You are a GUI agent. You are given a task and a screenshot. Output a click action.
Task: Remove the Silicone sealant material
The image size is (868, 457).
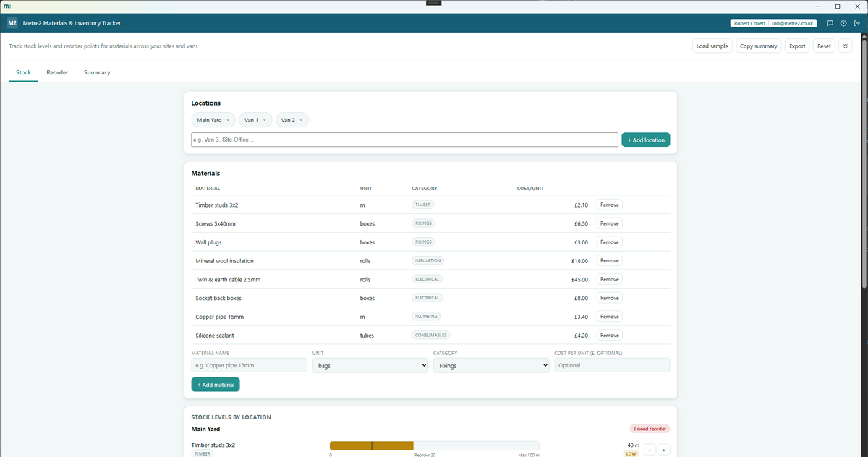pyautogui.click(x=610, y=335)
